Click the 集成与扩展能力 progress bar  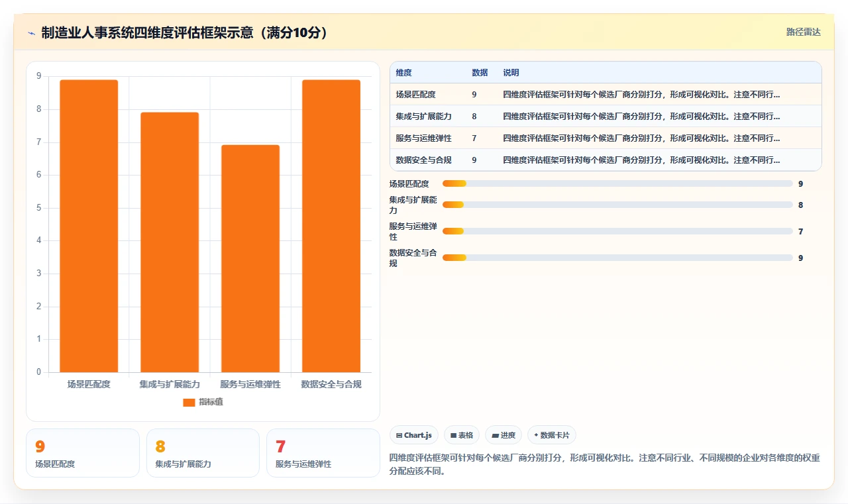(x=617, y=205)
